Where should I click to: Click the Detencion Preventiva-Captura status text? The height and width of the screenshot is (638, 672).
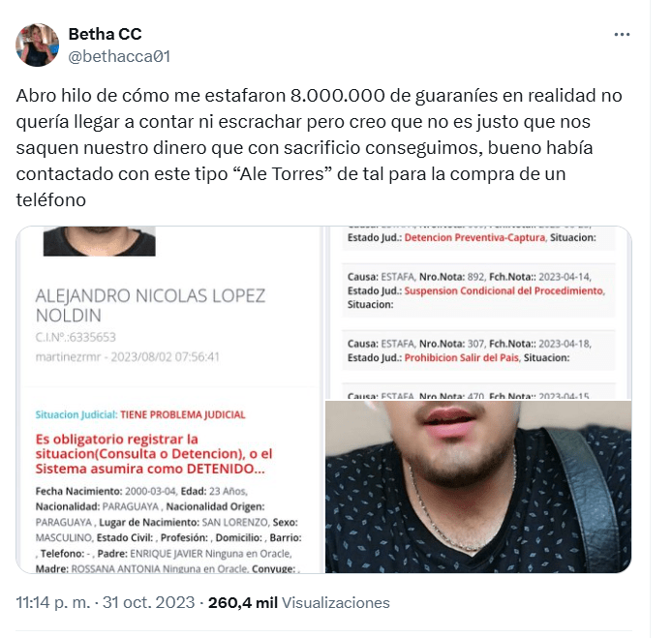pos(474,237)
